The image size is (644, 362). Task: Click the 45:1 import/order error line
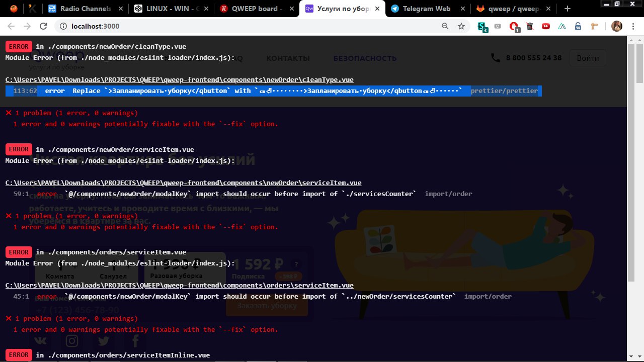click(x=262, y=297)
